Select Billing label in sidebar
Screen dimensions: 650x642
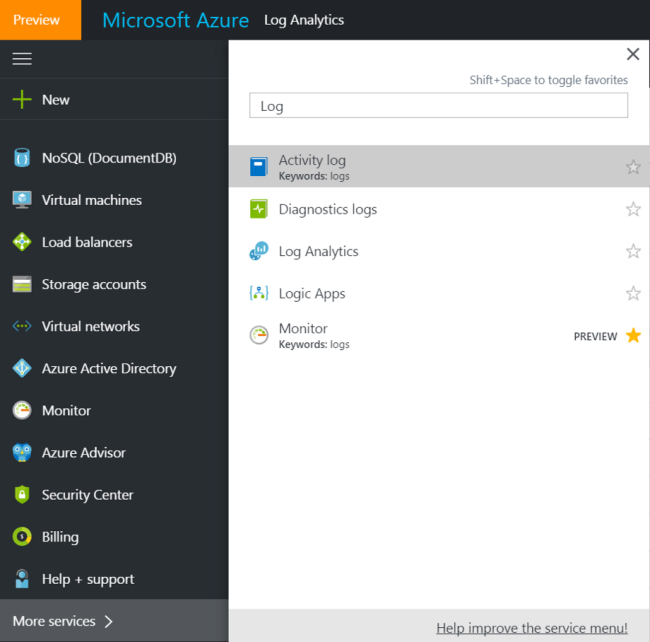click(x=60, y=537)
